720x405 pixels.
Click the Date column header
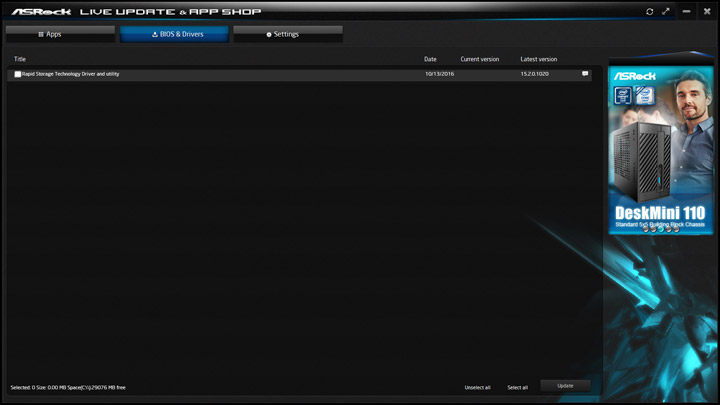[430, 59]
